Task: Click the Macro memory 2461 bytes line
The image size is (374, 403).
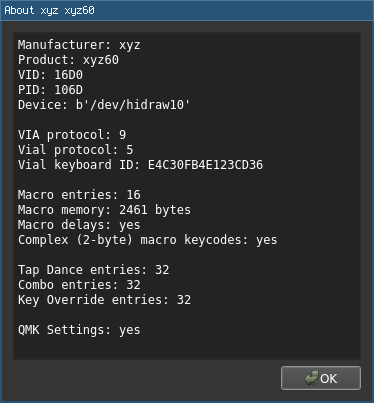Action: (x=104, y=210)
